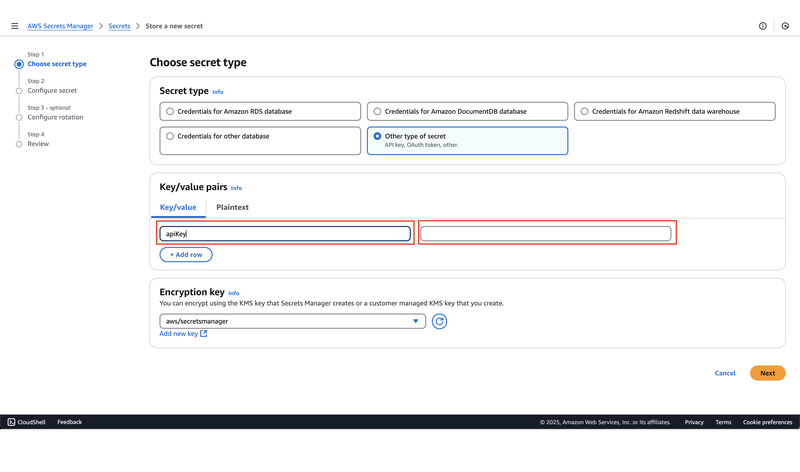Click the 'Store a new secret' breadcrumb text

(174, 26)
